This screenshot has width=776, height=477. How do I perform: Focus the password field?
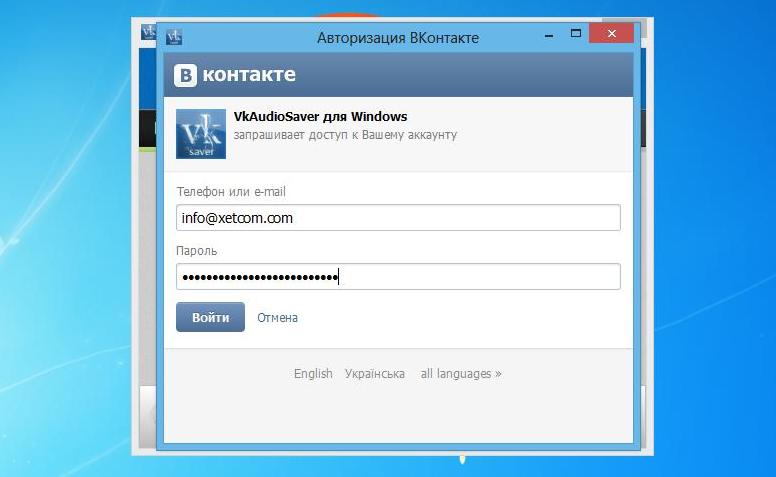pos(398,277)
